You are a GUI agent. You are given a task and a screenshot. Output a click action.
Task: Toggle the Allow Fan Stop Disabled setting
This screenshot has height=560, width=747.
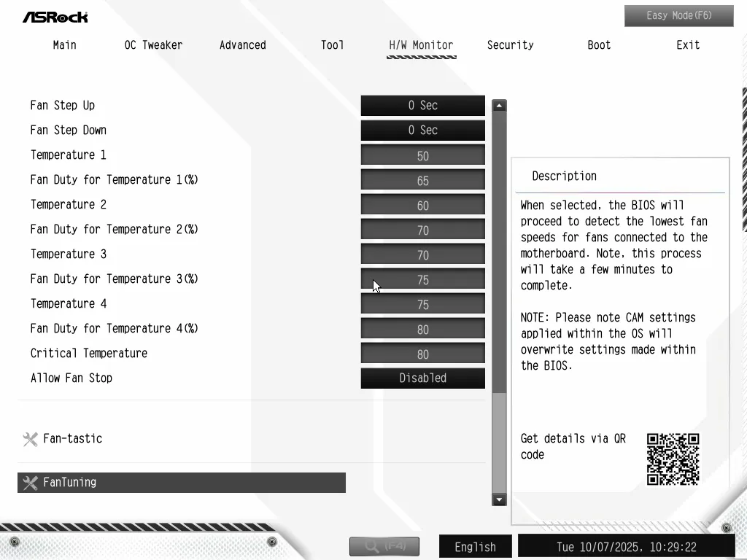pyautogui.click(x=422, y=378)
